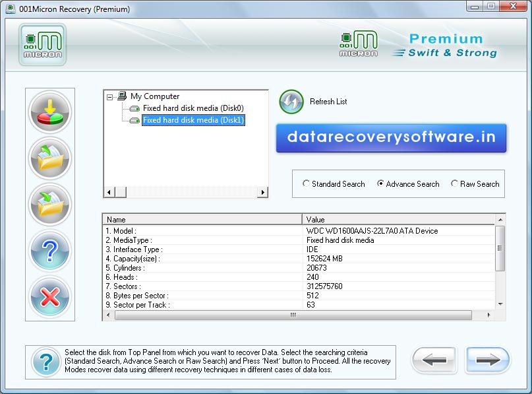Click the Disk1 hard drive icon

[x=134, y=120]
